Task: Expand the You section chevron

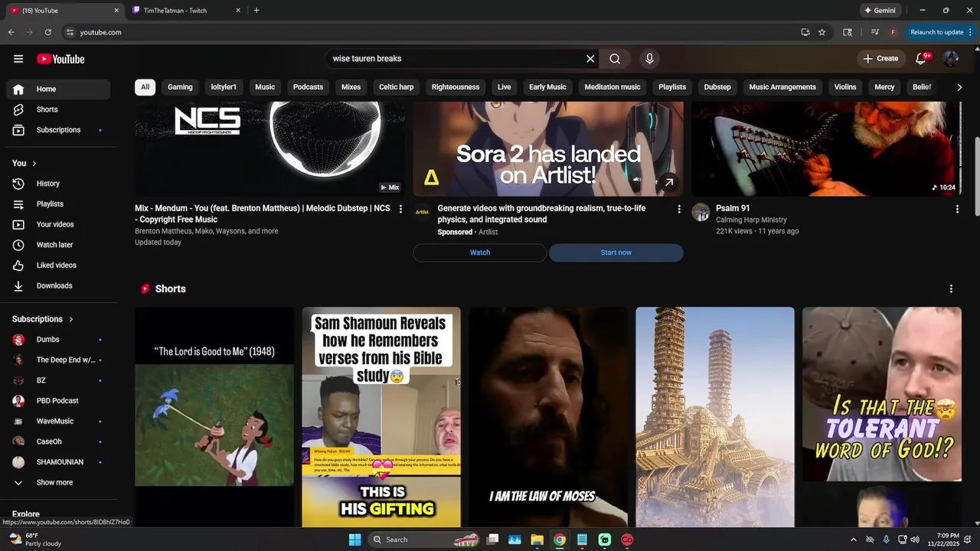Action: pyautogui.click(x=34, y=163)
